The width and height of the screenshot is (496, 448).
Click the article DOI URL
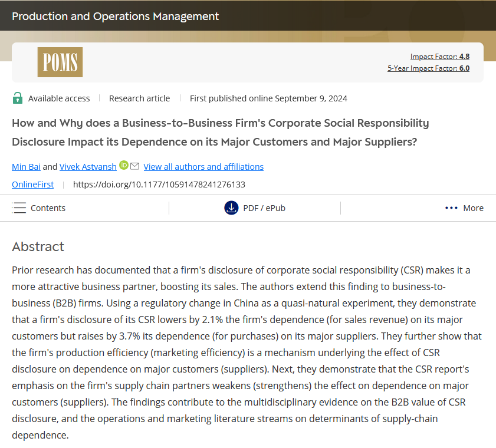click(x=159, y=185)
